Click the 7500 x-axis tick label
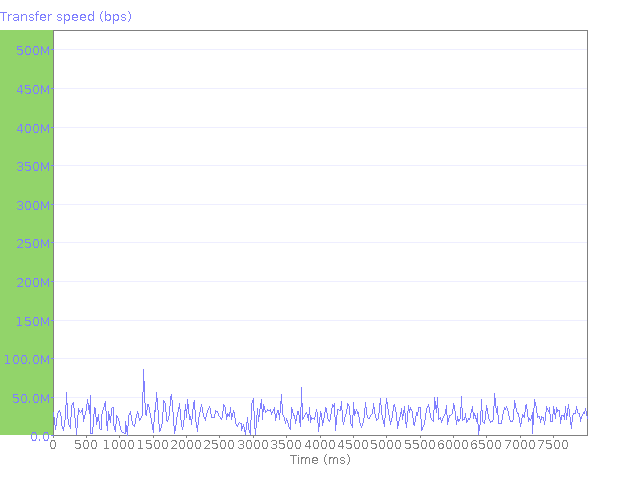640x480 pixels. coord(553,445)
